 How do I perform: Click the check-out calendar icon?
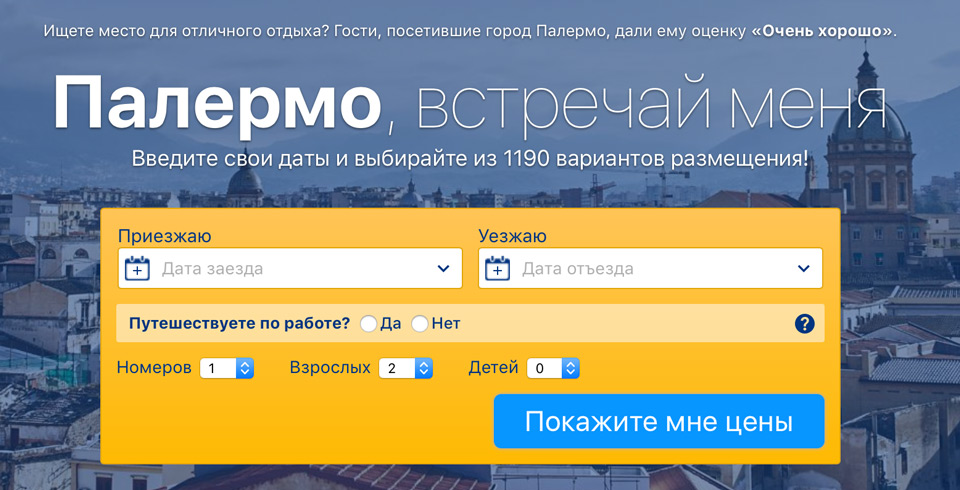point(497,268)
